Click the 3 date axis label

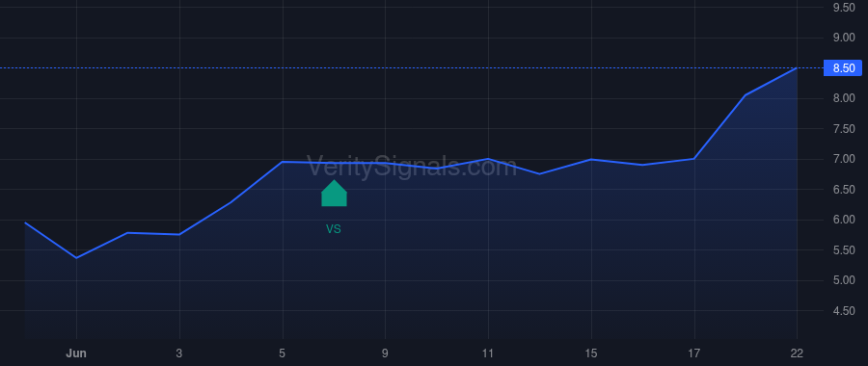(x=179, y=353)
